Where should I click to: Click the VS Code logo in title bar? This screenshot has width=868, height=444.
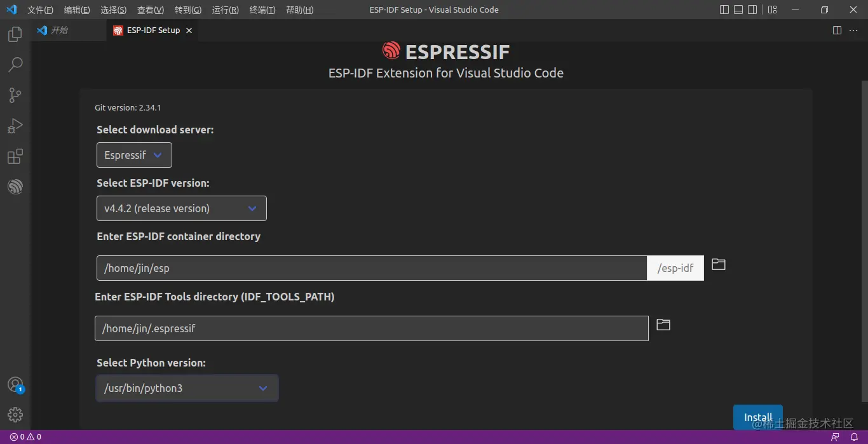[x=11, y=10]
